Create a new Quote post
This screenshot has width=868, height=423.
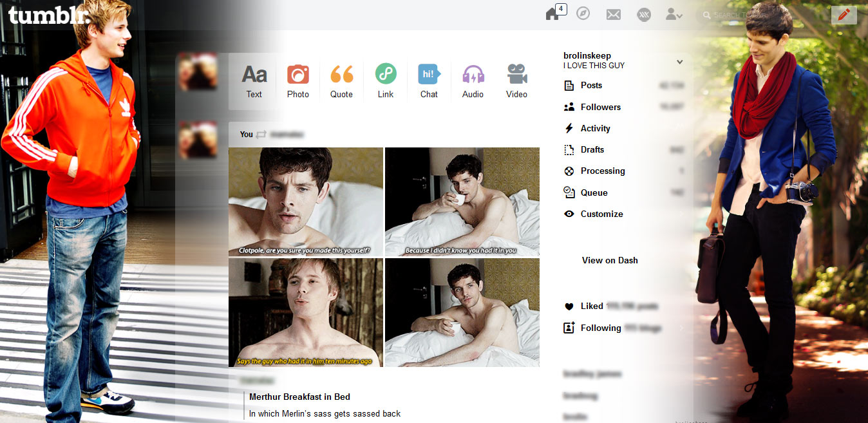point(342,81)
